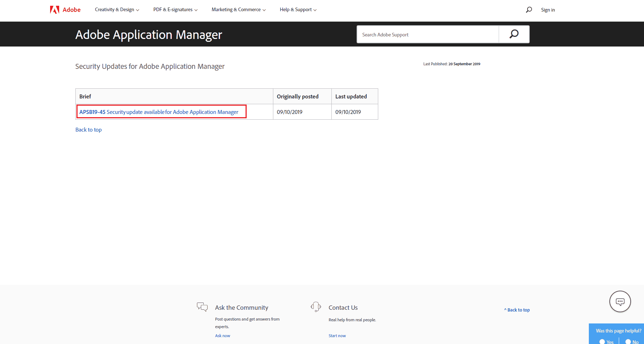The height and width of the screenshot is (344, 644).
Task: Open the floating chat bubble icon
Action: pyautogui.click(x=620, y=301)
